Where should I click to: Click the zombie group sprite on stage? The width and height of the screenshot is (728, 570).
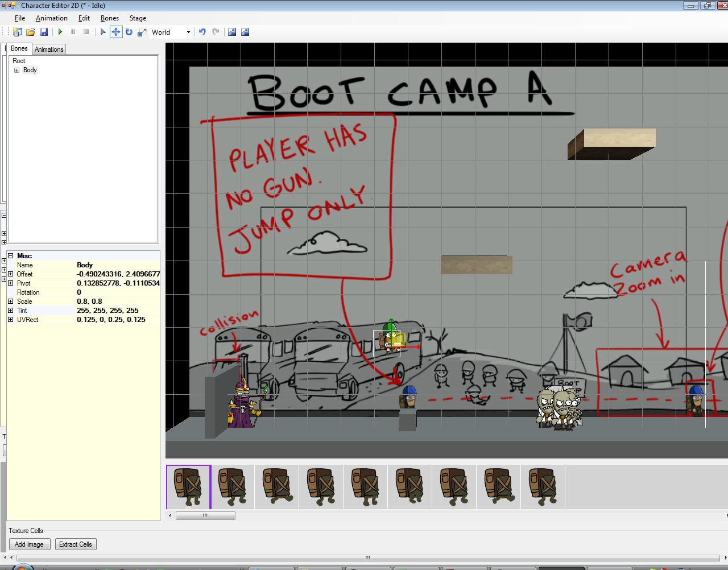[559, 407]
